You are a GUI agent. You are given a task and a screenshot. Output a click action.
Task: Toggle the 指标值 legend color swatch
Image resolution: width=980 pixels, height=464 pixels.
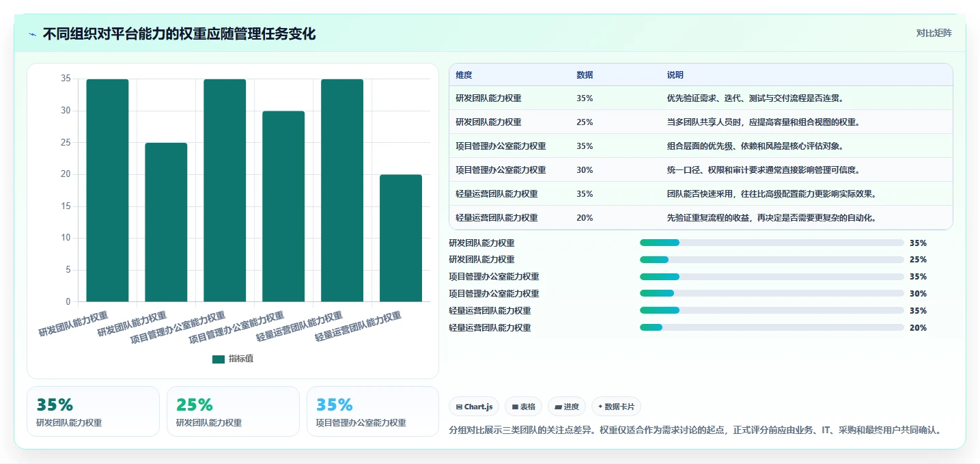[219, 359]
